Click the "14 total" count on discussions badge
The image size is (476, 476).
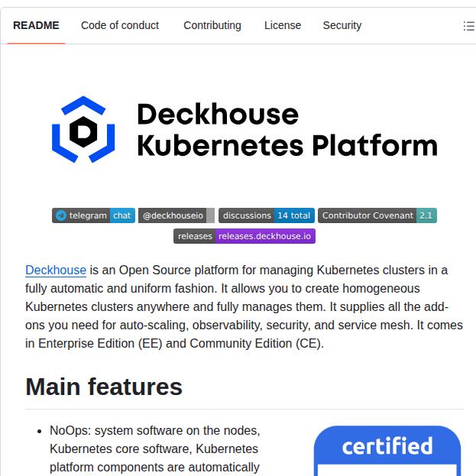(x=294, y=215)
